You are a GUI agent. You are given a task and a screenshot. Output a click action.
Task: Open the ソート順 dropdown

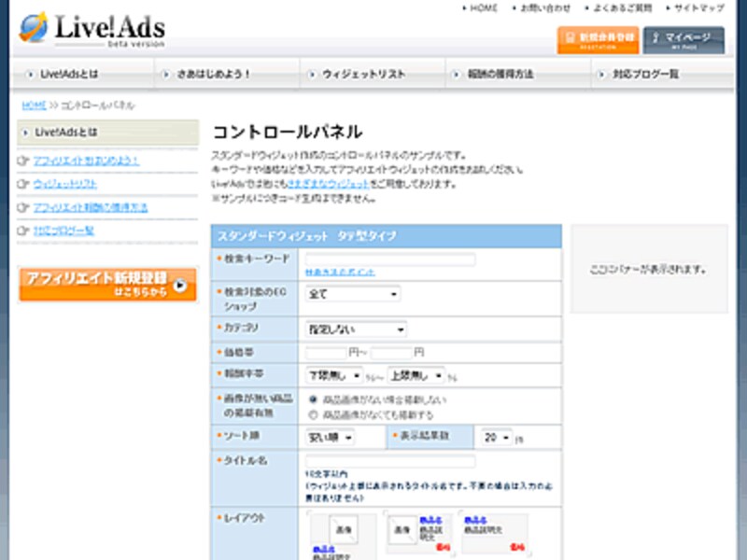[x=331, y=437]
